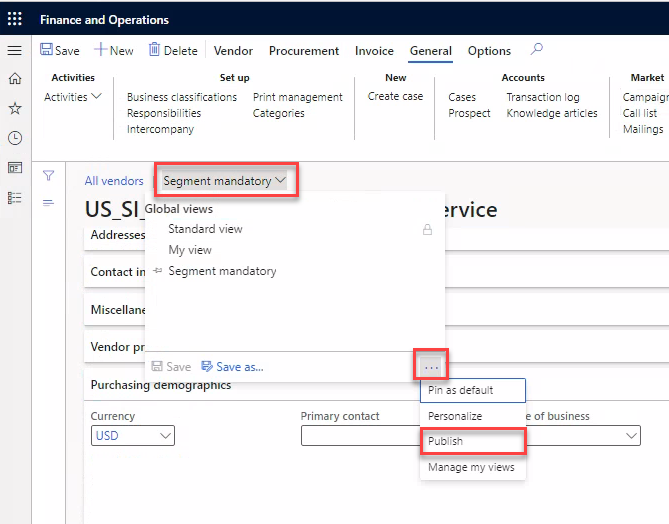This screenshot has width=669, height=524.
Task: Select Publish from the view options menu
Action: 446,441
